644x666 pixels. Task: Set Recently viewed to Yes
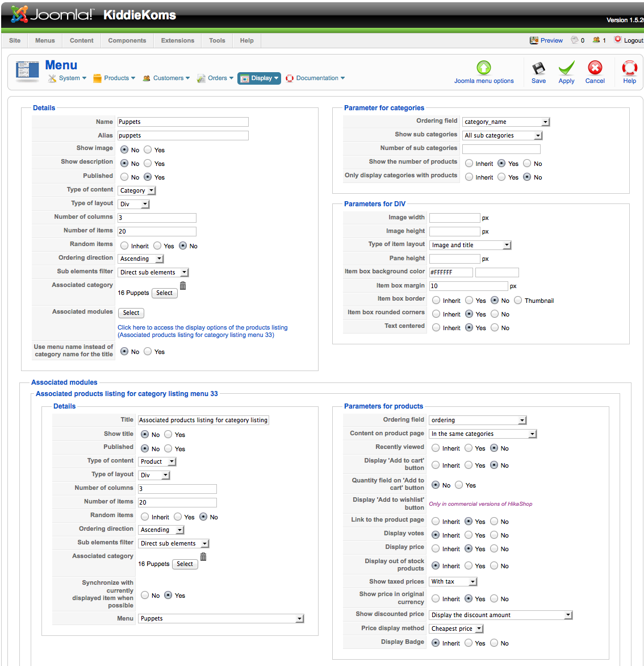coord(469,448)
